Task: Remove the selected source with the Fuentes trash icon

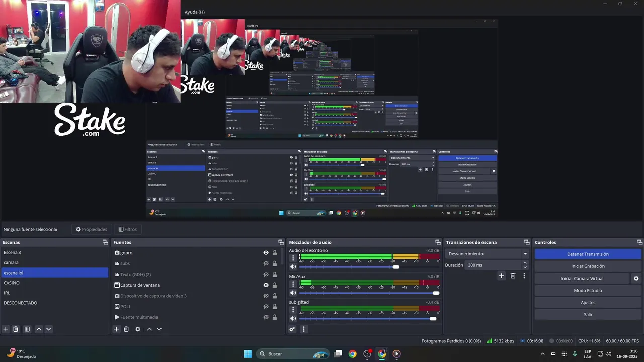Action: pos(126,329)
